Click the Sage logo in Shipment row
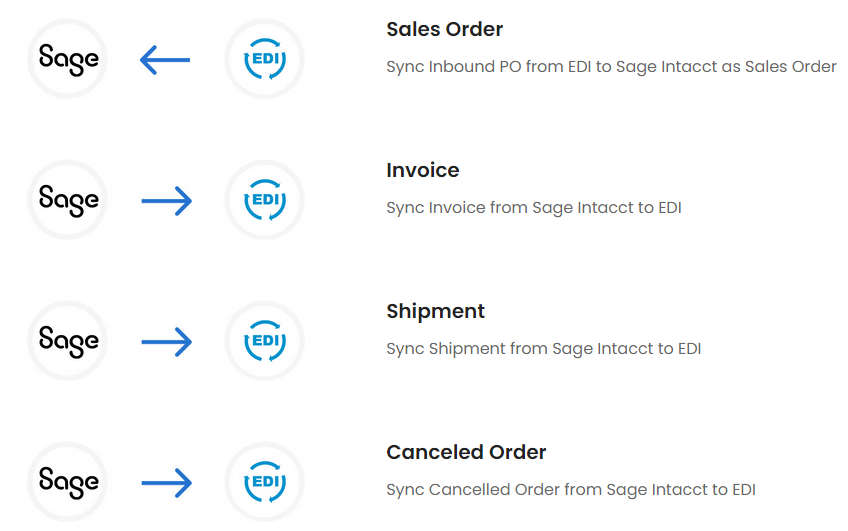Viewport: 848px width, 531px height. (68, 341)
